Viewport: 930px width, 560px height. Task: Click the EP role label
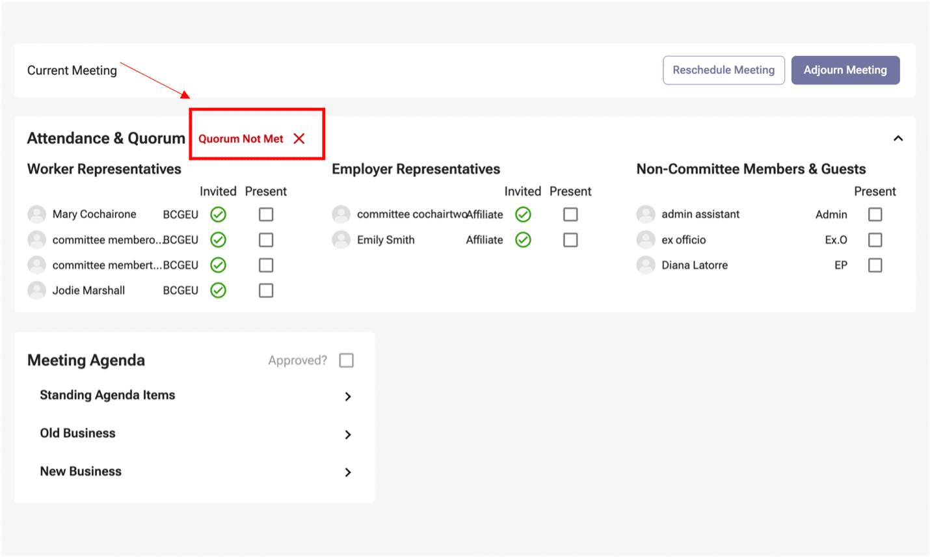click(841, 265)
